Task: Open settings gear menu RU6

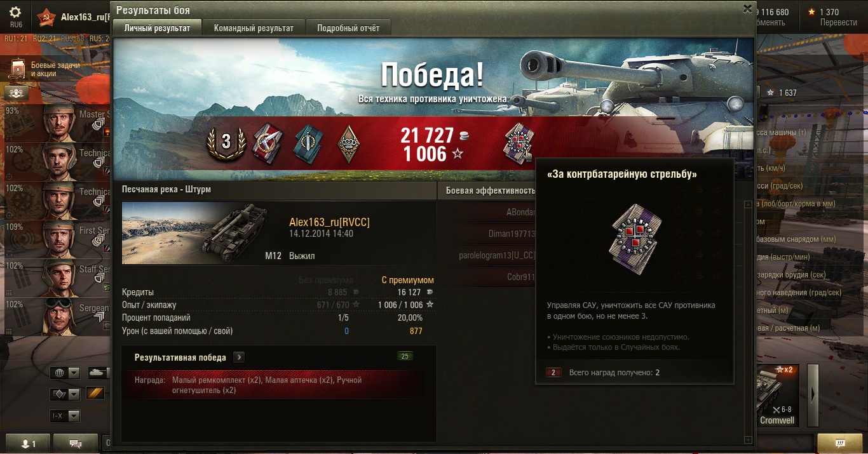Action: click(x=16, y=16)
